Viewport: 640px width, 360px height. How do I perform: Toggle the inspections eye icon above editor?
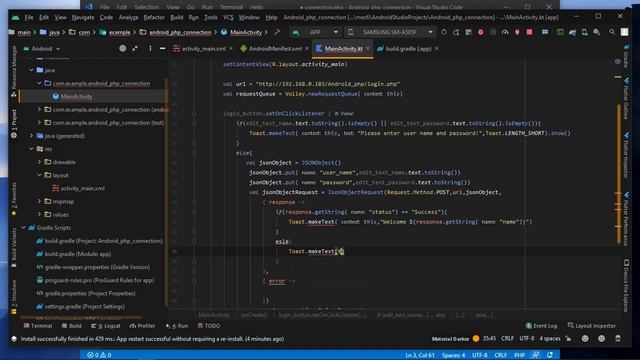click(618, 62)
